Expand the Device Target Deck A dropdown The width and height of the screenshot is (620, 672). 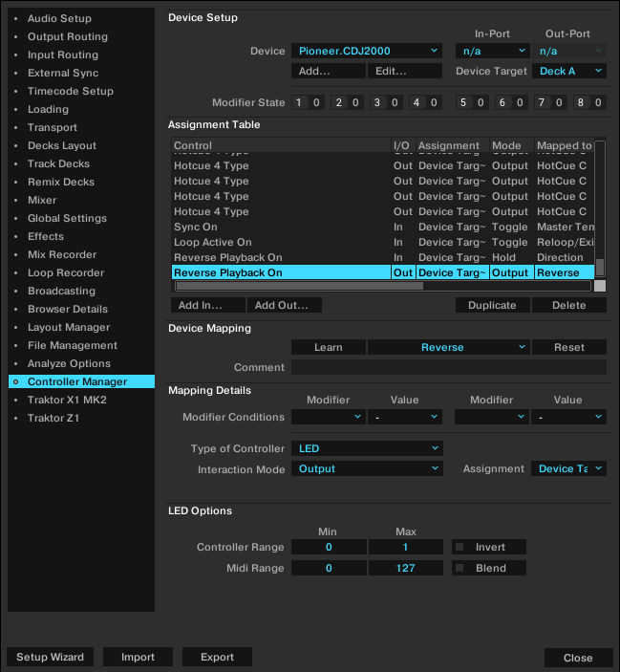[570, 71]
